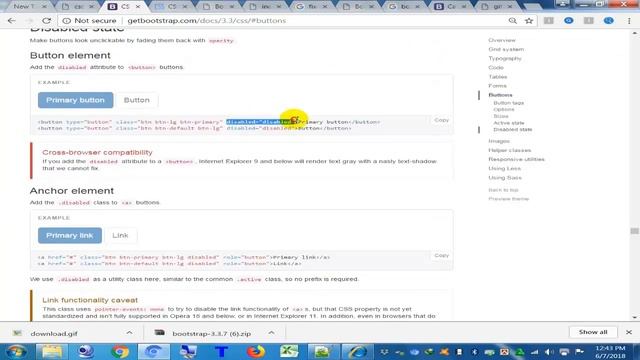Click the webcam application taskbar icon
Screen dimensions: 640x360
pyautogui.click(x=86, y=351)
